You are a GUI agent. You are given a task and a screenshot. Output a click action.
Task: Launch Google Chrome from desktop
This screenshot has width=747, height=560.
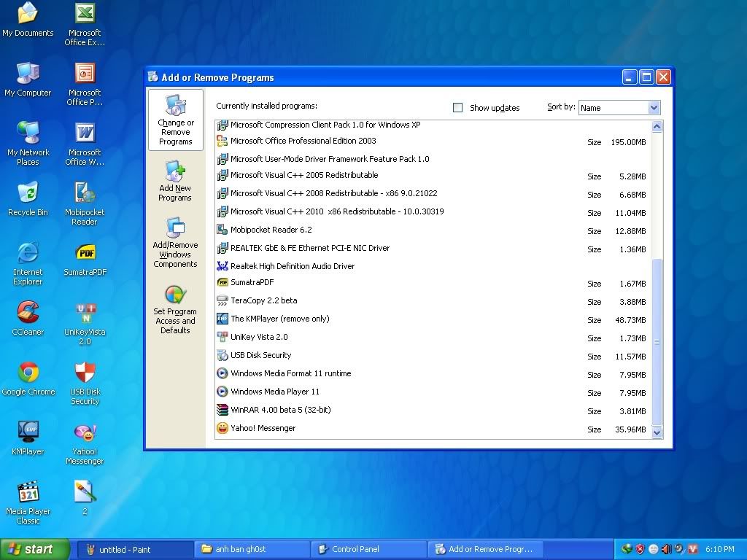(x=28, y=379)
